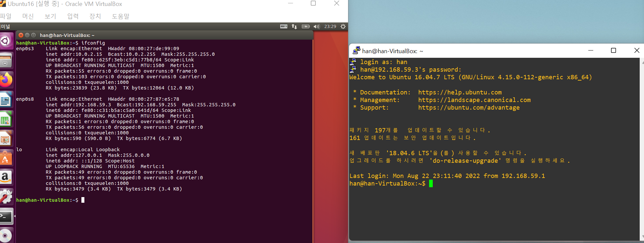This screenshot has width=644, height=243.
Task: Open the PuTTY system menu icon in title bar
Action: pyautogui.click(x=356, y=51)
